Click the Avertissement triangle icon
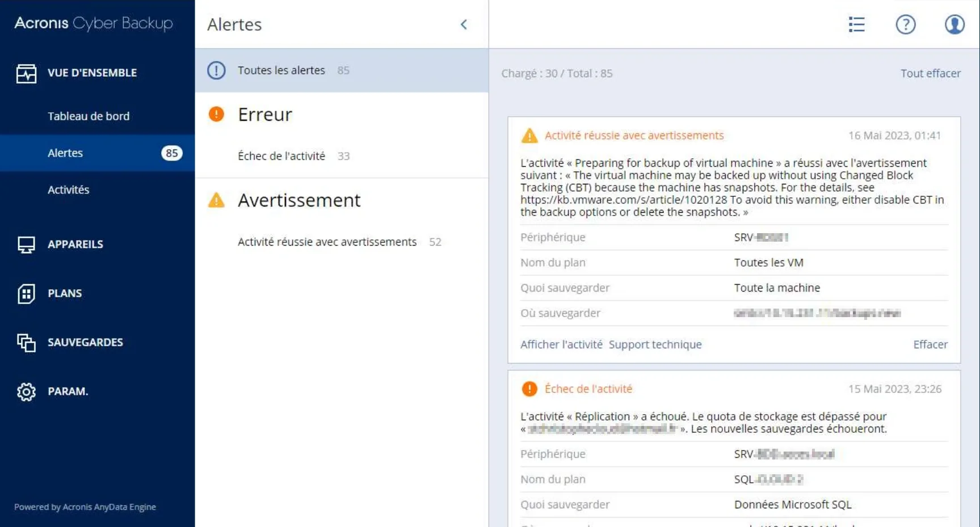 (216, 200)
